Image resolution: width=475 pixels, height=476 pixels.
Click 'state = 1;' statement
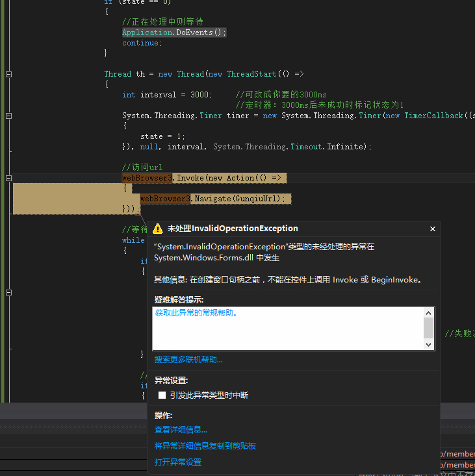click(162, 136)
